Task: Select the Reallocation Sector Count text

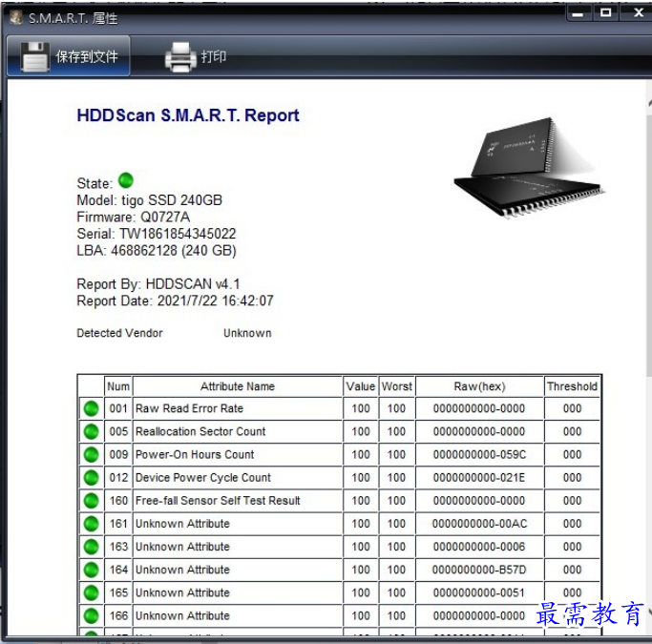Action: coord(200,431)
